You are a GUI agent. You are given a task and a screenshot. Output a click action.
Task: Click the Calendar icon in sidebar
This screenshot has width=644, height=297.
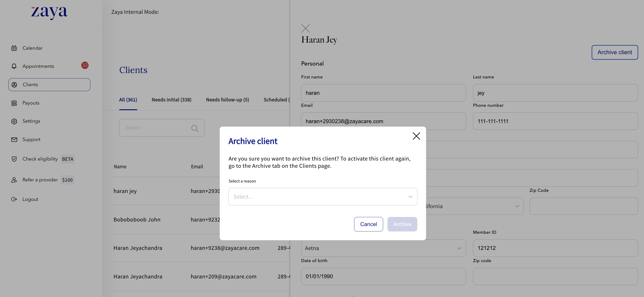tap(14, 48)
